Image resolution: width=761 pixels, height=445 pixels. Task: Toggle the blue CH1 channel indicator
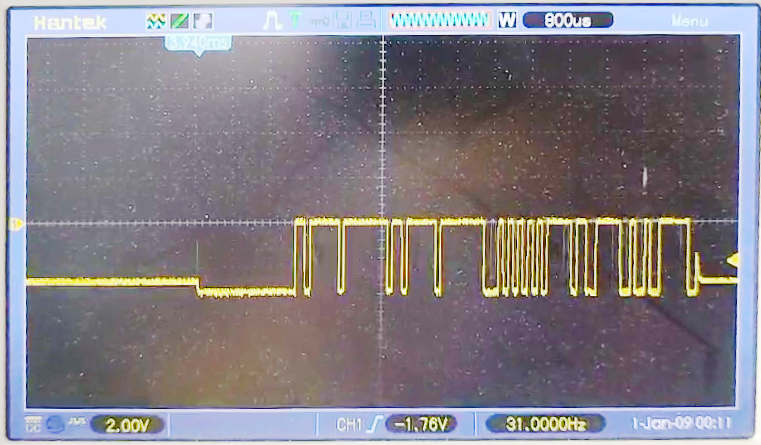click(x=52, y=425)
